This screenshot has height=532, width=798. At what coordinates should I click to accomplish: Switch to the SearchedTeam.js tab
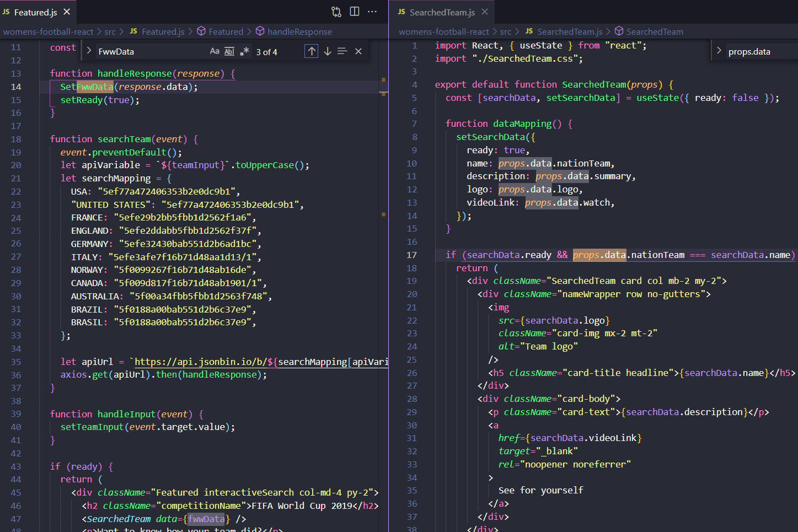coord(442,12)
